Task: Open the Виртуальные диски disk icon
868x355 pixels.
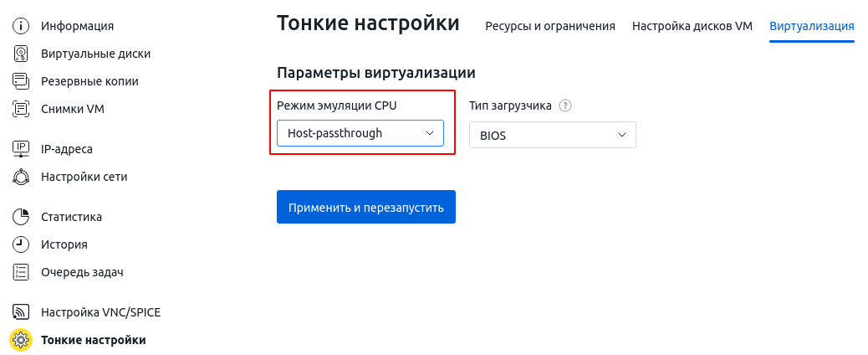Action: tap(20, 54)
